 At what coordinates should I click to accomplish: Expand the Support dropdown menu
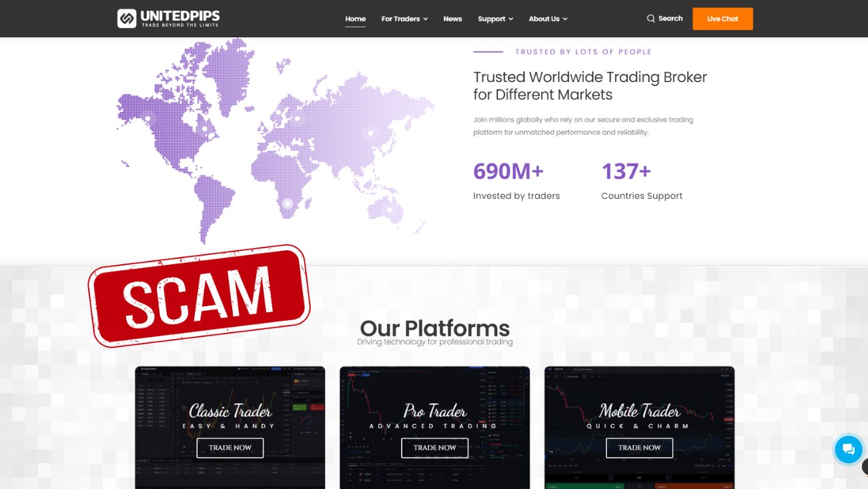pyautogui.click(x=495, y=19)
